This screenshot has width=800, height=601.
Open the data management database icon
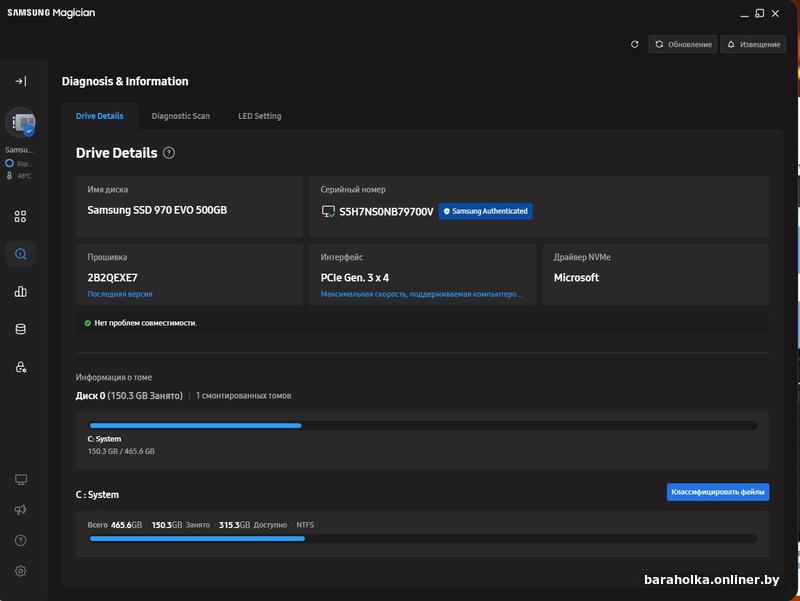[20, 329]
